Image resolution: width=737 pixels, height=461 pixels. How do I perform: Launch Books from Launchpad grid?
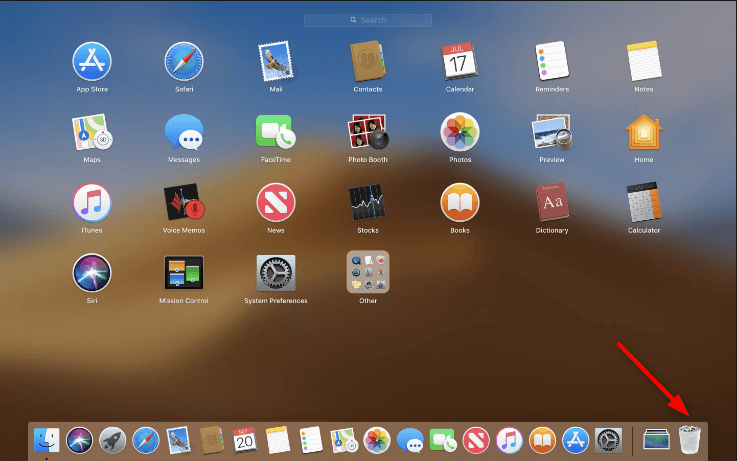(x=460, y=203)
